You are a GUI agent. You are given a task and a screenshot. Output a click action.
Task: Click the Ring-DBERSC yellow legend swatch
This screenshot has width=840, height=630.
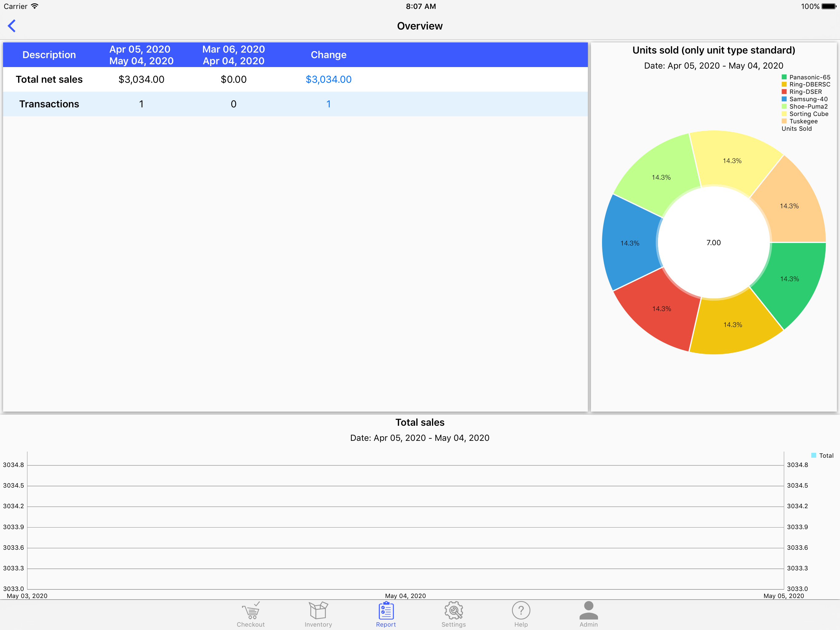(784, 84)
